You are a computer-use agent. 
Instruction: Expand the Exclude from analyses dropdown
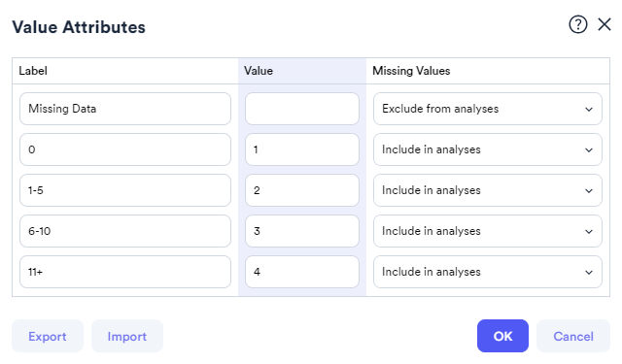[488, 109]
